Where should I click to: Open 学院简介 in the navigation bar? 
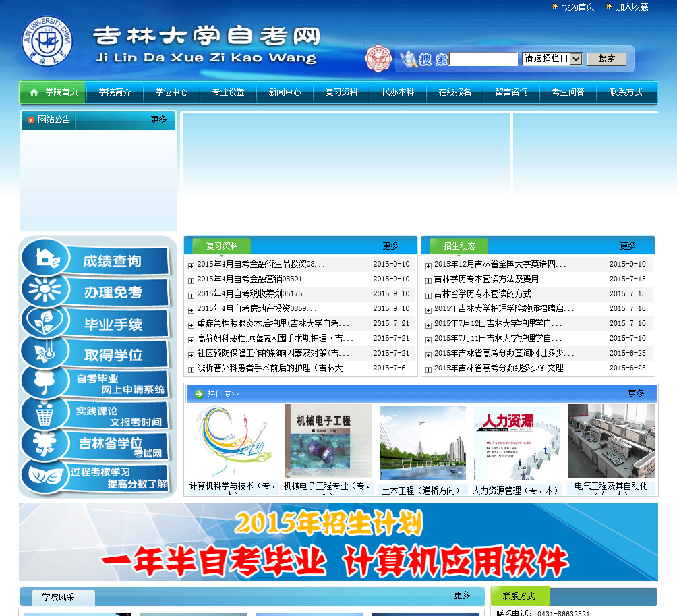[x=115, y=92]
